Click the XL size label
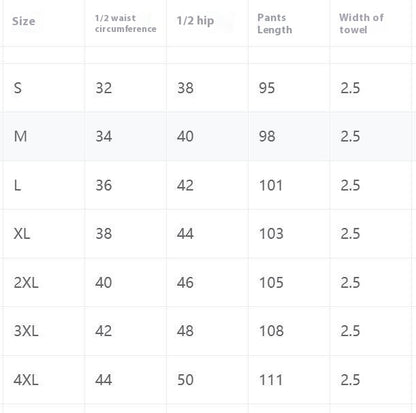Image resolution: width=416 pixels, height=413 pixels. coord(22,233)
